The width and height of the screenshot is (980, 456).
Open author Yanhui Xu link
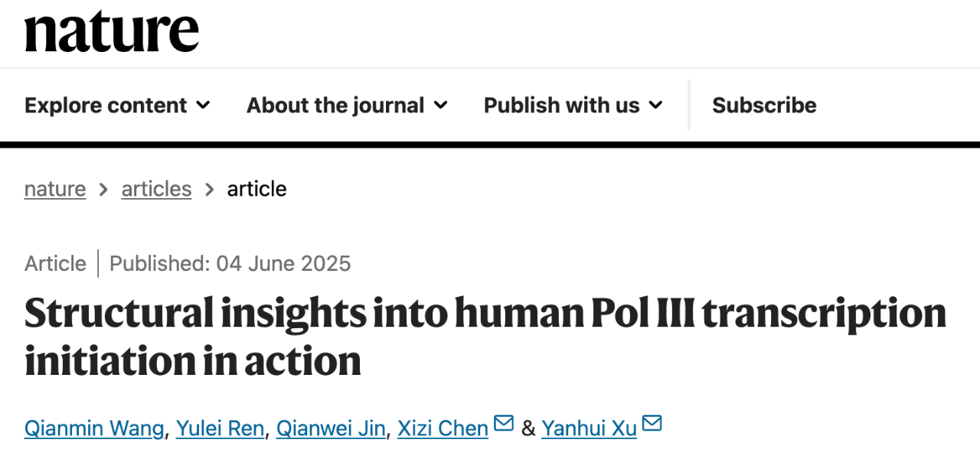589,428
